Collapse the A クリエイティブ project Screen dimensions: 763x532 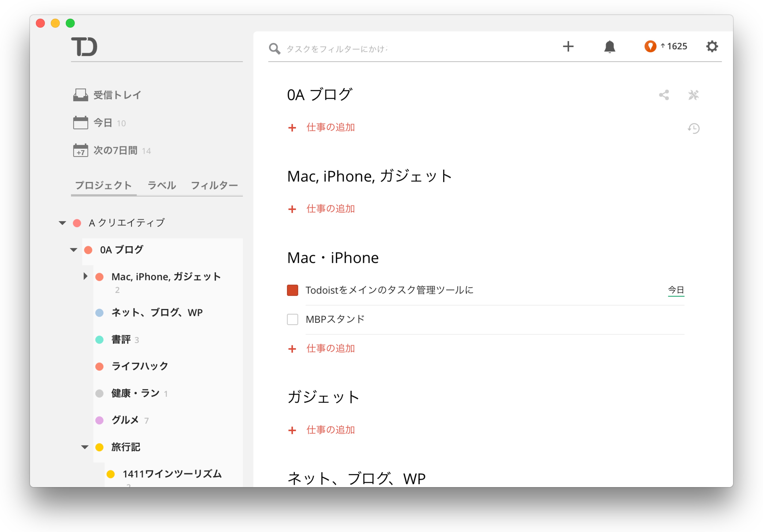click(x=62, y=223)
